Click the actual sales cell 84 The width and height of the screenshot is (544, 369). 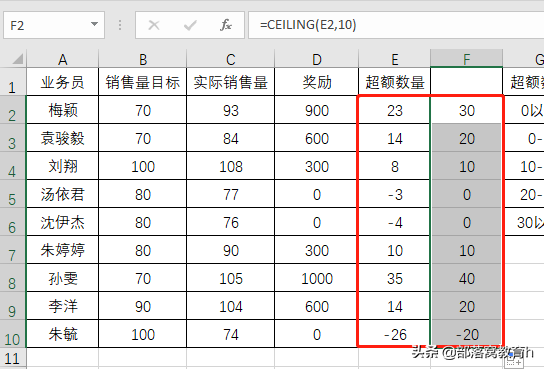point(230,138)
